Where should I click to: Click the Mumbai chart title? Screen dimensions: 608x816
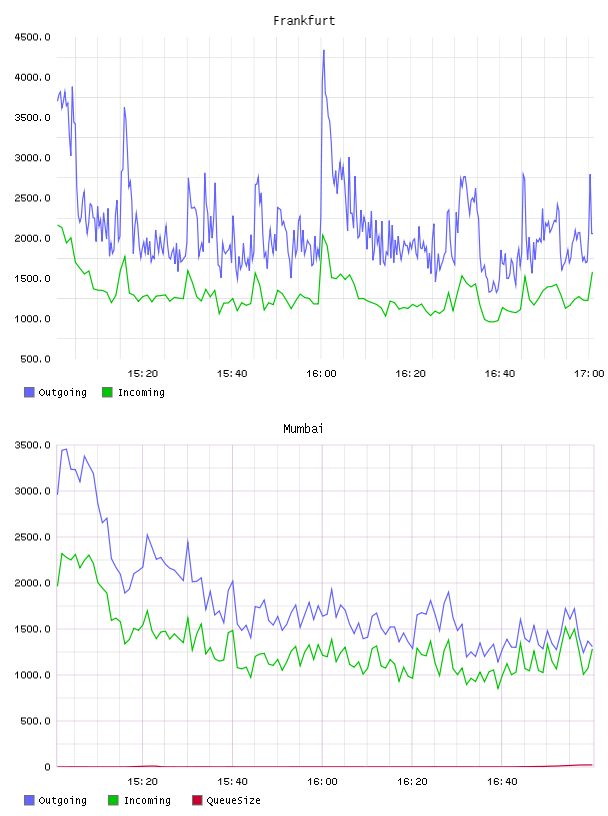tap(303, 429)
